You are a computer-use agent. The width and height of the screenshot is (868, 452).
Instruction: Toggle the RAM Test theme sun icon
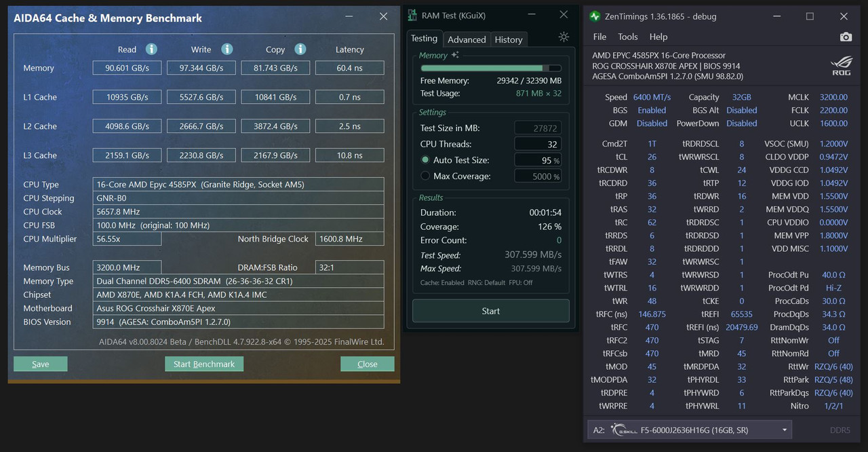[x=564, y=37]
